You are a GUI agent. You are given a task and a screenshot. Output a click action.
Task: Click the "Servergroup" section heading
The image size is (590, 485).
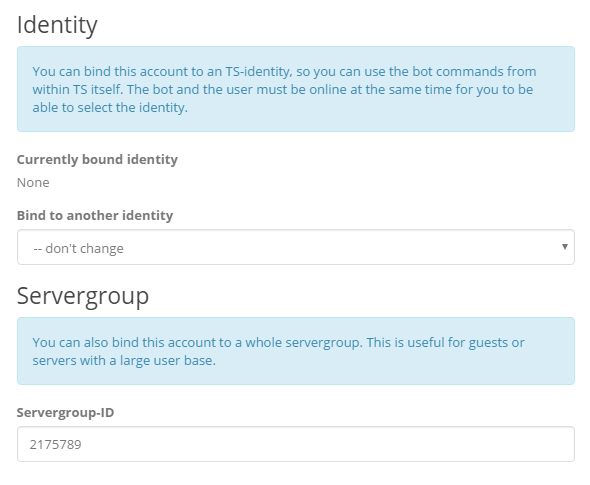coord(83,296)
